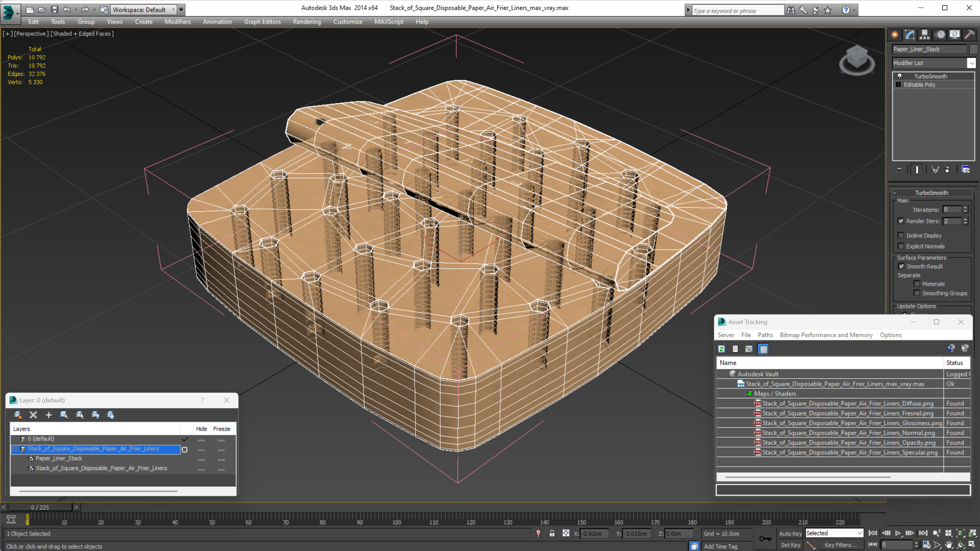Screen dimensions: 980x551
Task: Click the ViewCube in the perspective viewport
Action: click(x=857, y=60)
